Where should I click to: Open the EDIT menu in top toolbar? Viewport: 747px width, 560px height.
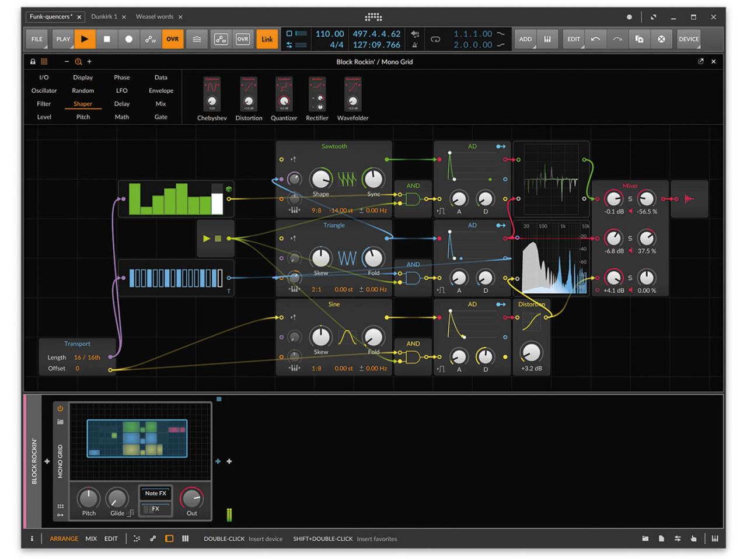coord(574,39)
